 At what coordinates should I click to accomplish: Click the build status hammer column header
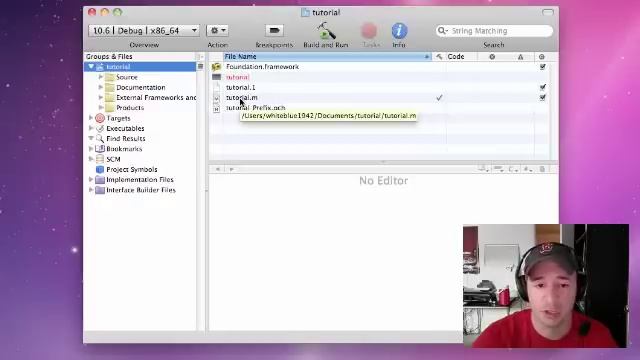click(439, 57)
